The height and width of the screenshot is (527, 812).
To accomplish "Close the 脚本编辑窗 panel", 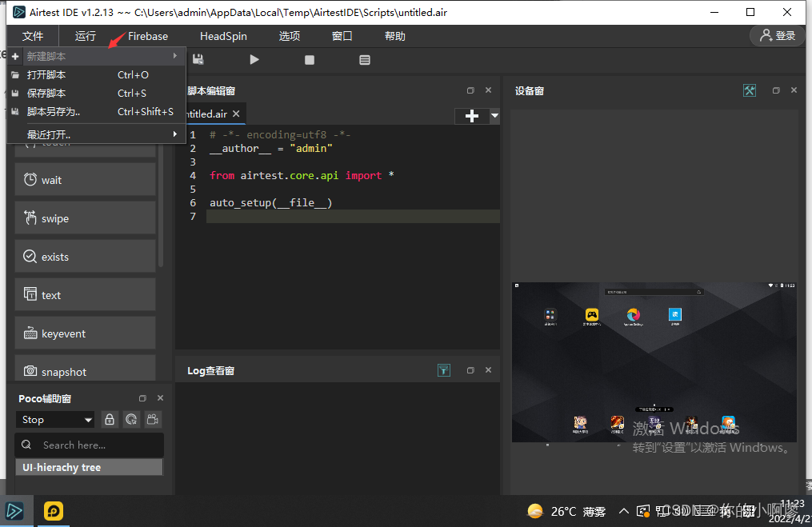I will click(488, 90).
